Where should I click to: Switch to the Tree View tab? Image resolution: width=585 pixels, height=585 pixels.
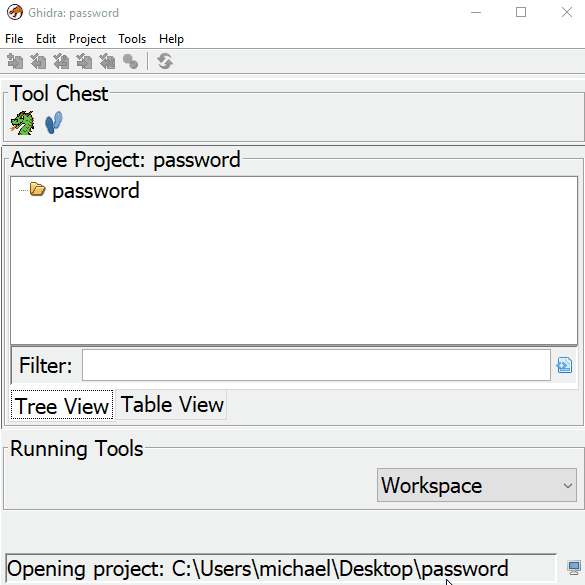pos(62,406)
